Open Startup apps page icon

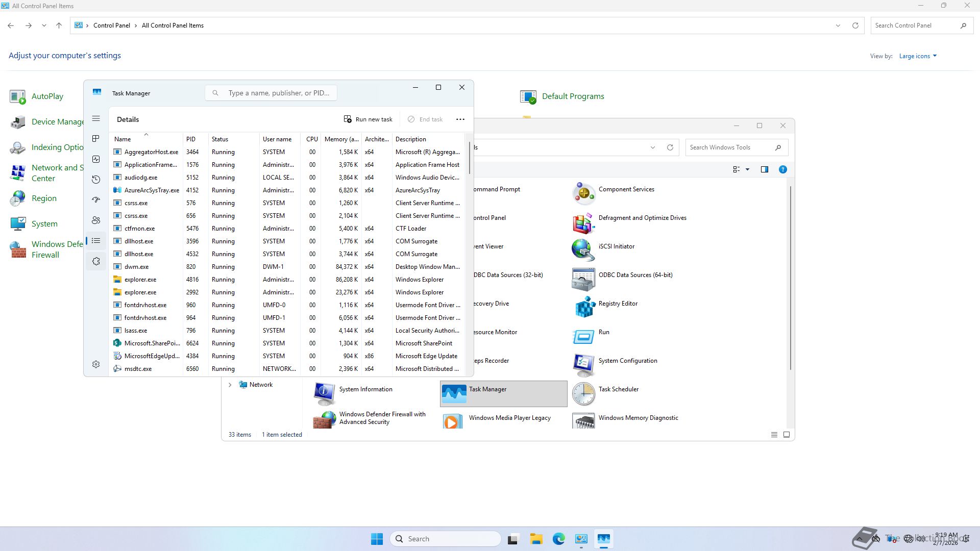tap(95, 200)
